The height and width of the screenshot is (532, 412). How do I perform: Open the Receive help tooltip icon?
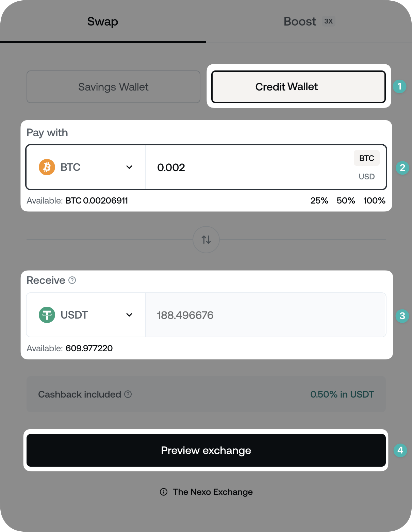point(72,280)
